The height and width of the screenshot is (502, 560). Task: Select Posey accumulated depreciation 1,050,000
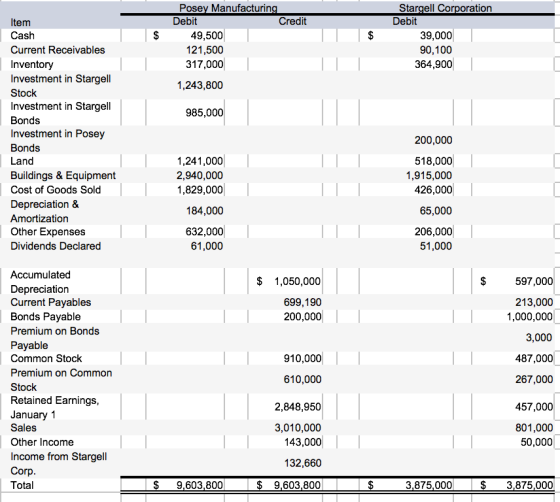point(297,282)
